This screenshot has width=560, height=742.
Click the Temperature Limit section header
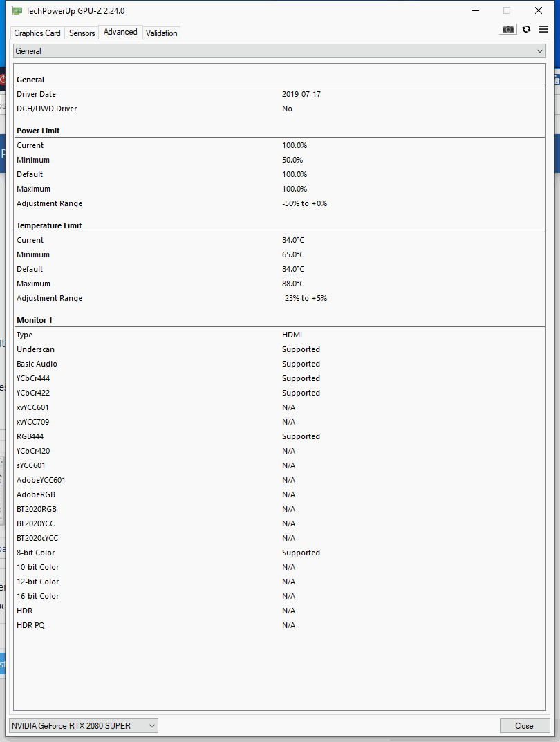coord(49,225)
